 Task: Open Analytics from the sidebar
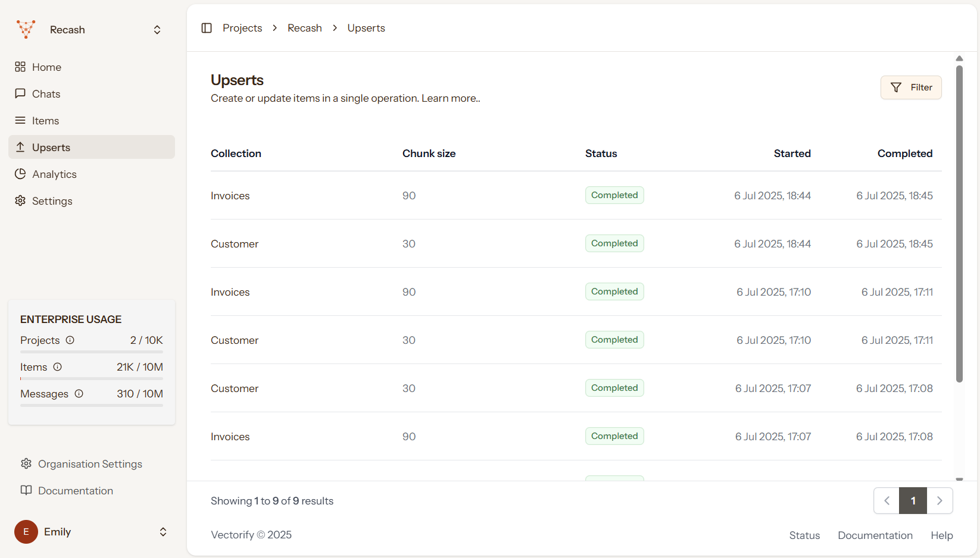tap(54, 174)
